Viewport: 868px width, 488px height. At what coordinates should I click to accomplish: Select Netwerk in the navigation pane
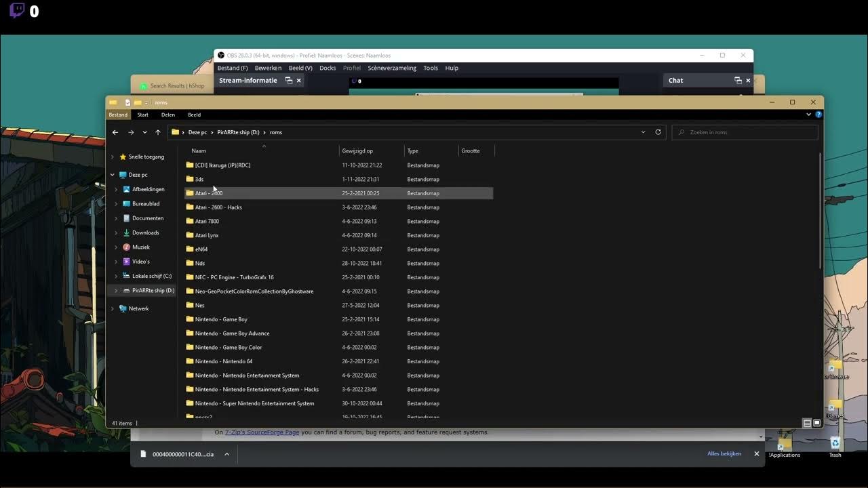pos(138,308)
